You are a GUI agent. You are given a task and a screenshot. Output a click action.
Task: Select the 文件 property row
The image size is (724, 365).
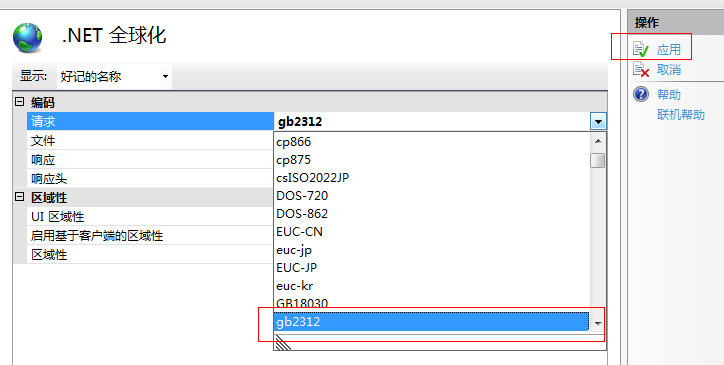tap(151, 140)
